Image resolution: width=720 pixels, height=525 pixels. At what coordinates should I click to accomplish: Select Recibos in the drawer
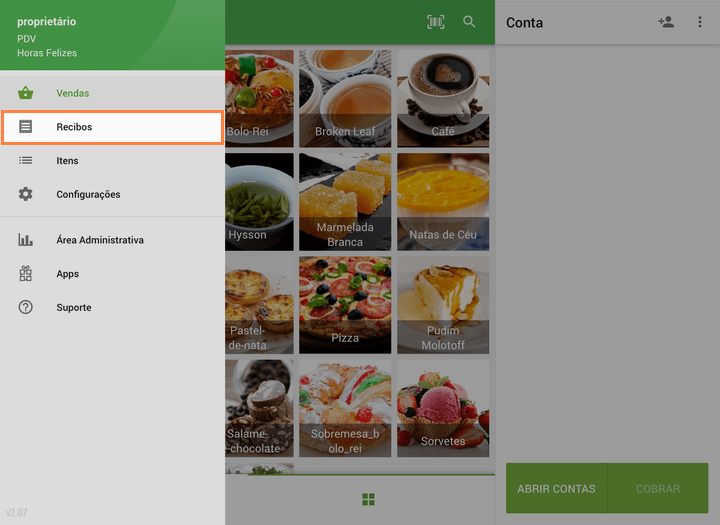(112, 127)
